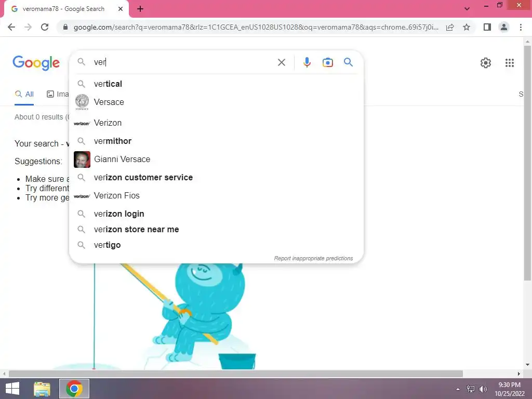The image size is (532, 399).
Task: Submit search with the blue magnifier icon
Action: pyautogui.click(x=348, y=62)
